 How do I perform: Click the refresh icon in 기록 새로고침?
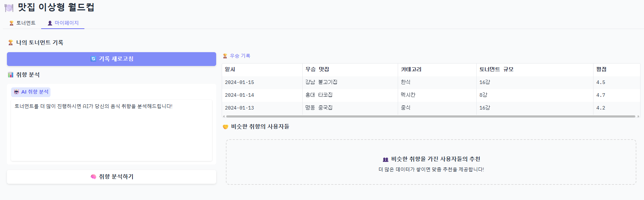93,59
